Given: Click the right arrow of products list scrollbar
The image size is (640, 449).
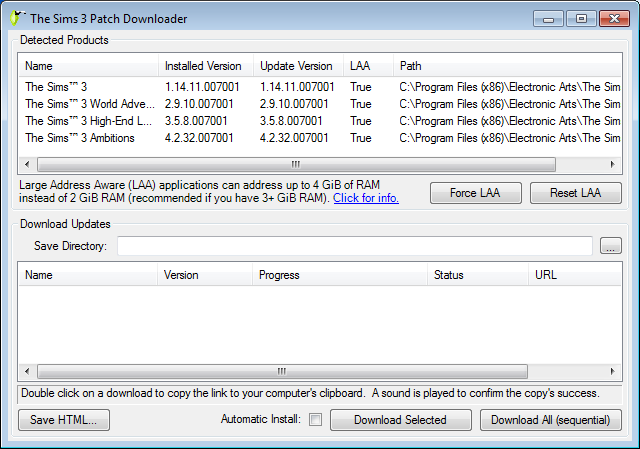Looking at the screenshot, I should pyautogui.click(x=612, y=164).
